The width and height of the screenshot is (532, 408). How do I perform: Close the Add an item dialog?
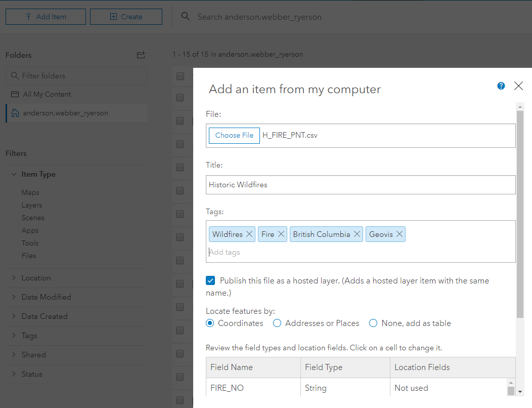pyautogui.click(x=518, y=86)
